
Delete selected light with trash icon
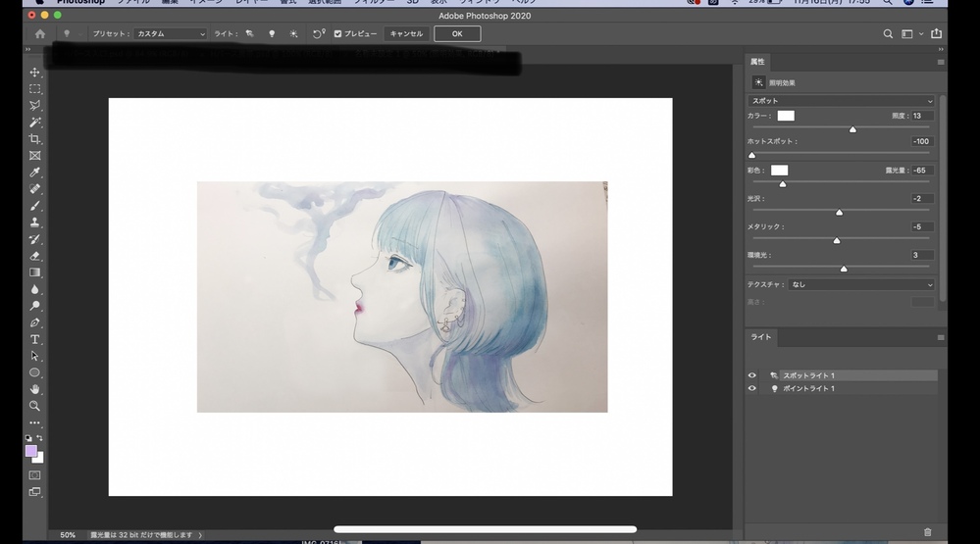[927, 532]
